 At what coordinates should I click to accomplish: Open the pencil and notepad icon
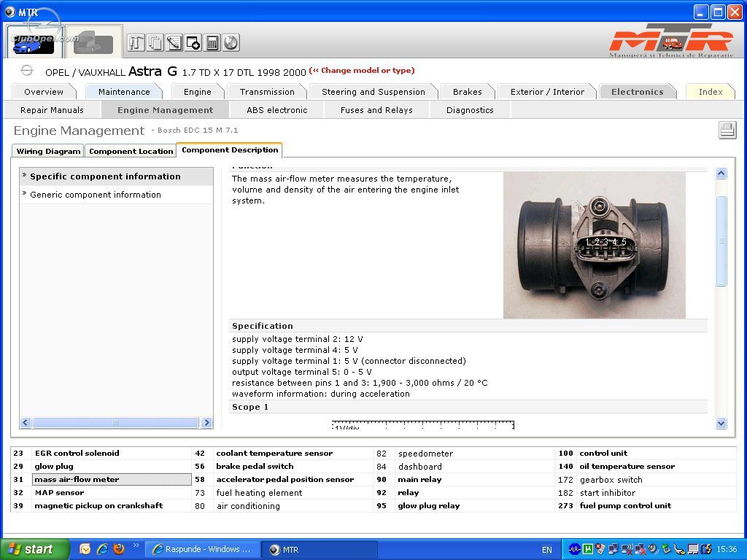[174, 43]
